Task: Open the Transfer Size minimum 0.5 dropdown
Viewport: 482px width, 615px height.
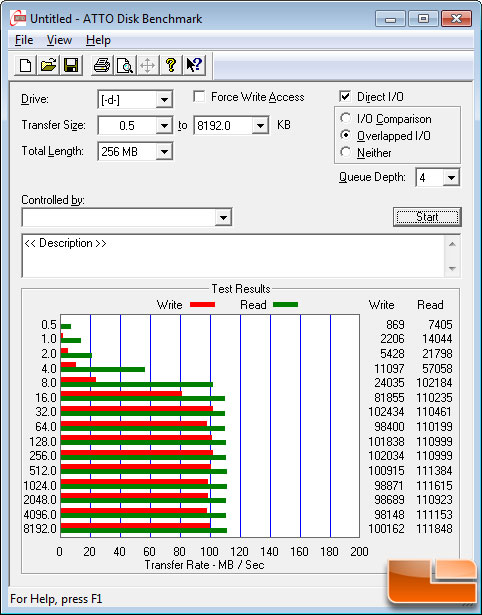Action: 164,126
